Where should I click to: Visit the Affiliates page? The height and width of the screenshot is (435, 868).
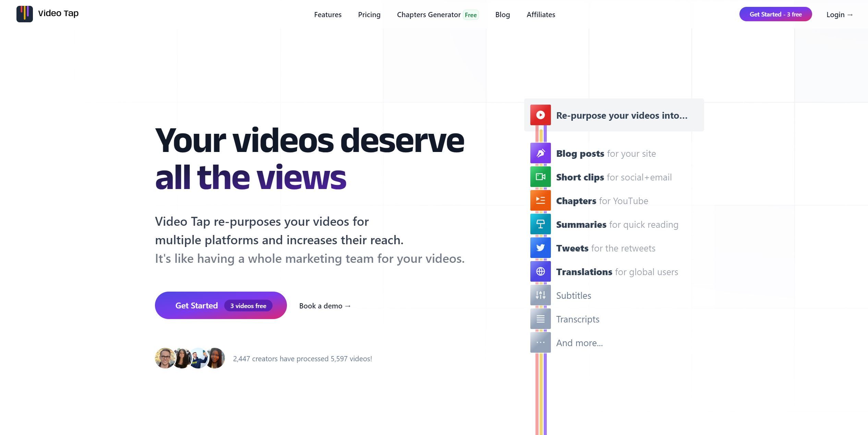tap(541, 14)
